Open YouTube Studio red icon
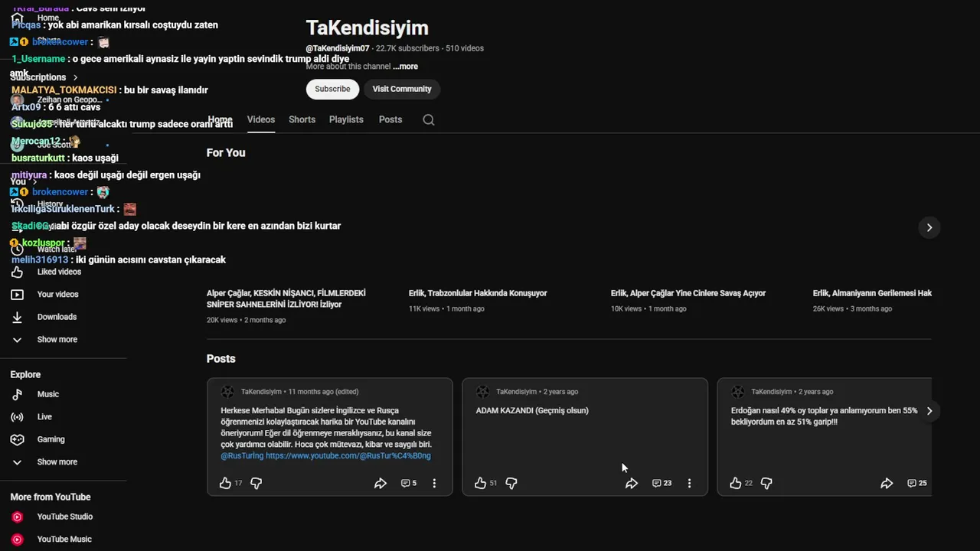Image resolution: width=980 pixels, height=551 pixels. [17, 517]
